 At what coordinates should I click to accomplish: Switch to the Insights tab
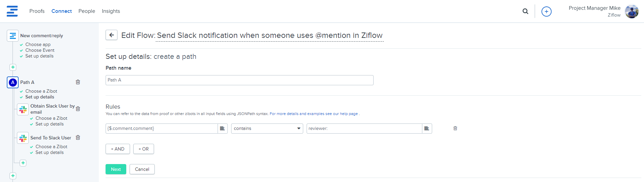click(x=111, y=11)
